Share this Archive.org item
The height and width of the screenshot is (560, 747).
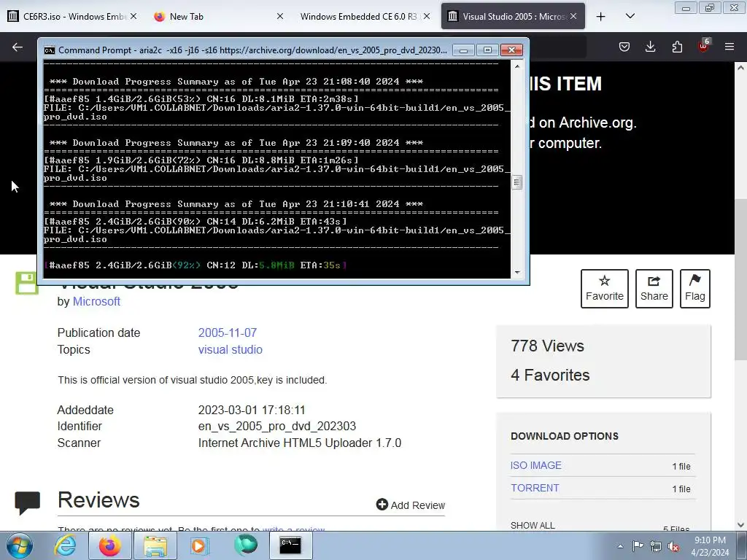[x=654, y=289]
